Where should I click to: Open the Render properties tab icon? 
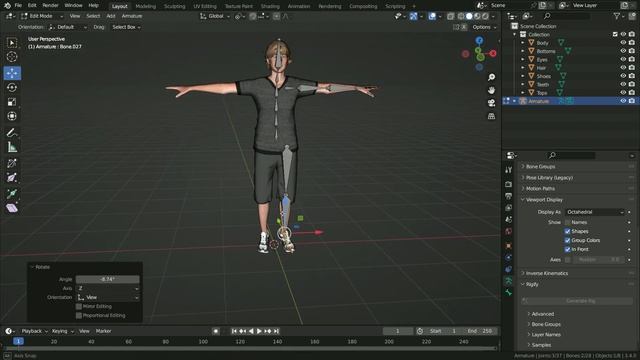coord(509,184)
